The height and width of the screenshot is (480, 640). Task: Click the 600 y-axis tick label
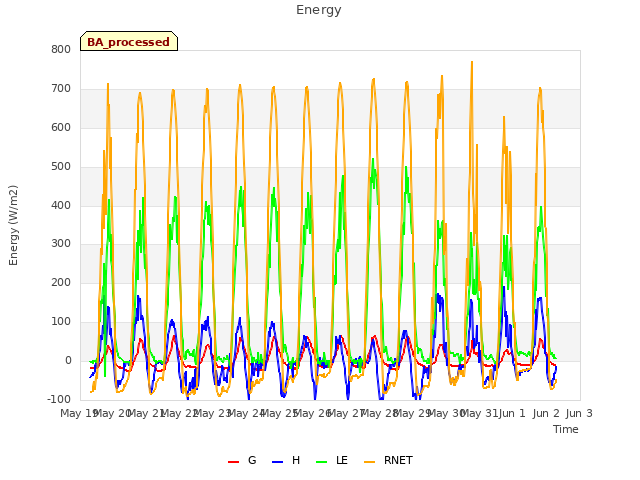[61, 128]
